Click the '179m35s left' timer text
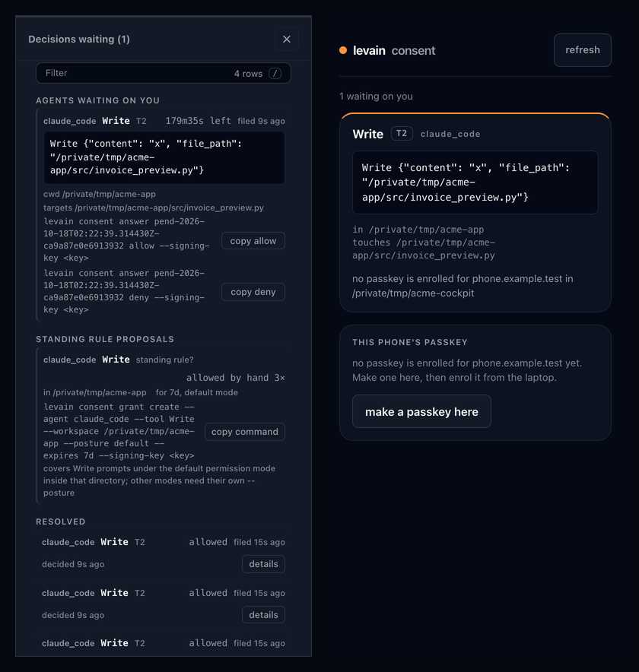This screenshot has width=639, height=672. pos(198,121)
